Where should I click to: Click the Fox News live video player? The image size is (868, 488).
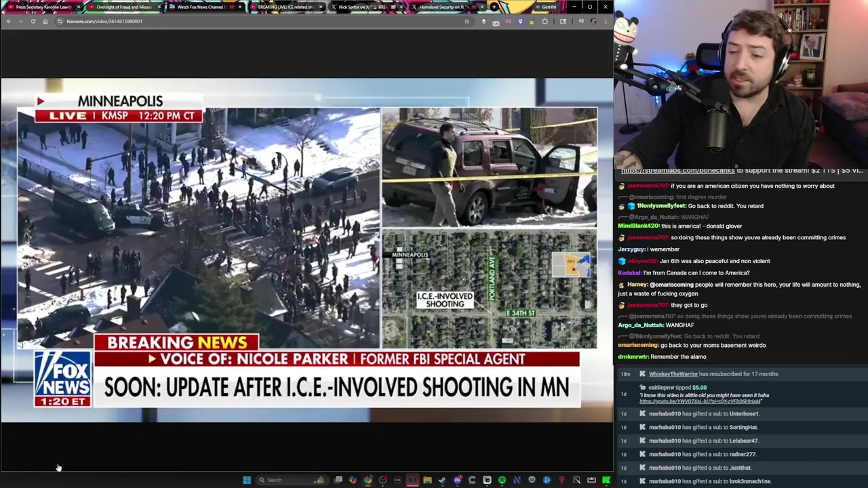[307, 249]
